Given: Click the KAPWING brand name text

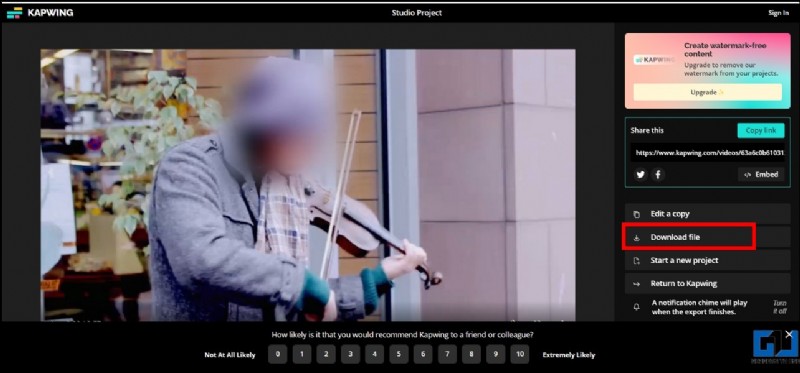Looking at the screenshot, I should click(x=51, y=13).
